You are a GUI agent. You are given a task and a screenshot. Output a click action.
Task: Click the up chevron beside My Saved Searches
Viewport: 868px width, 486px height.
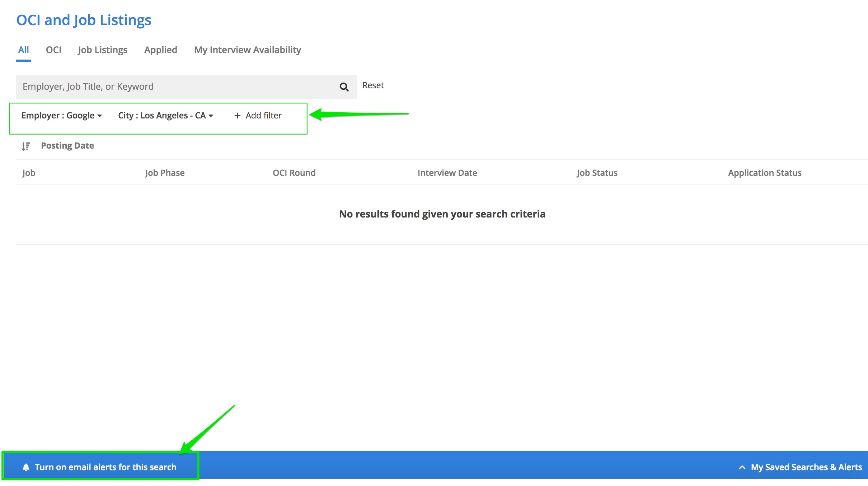point(742,467)
